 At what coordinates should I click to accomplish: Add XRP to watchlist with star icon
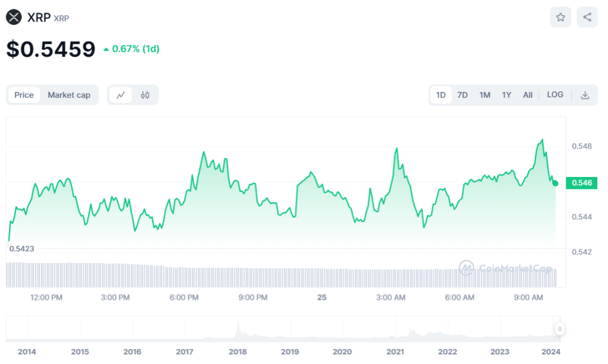click(x=560, y=17)
